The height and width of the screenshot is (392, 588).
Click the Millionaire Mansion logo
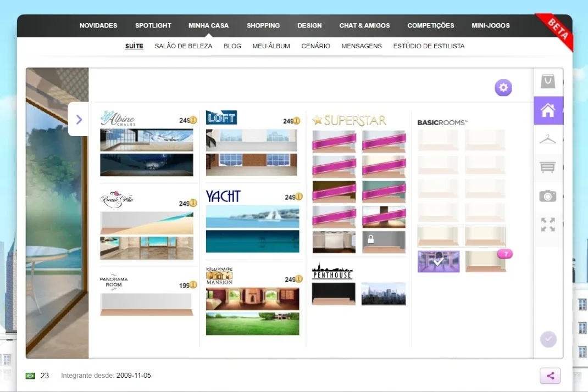pyautogui.click(x=219, y=276)
